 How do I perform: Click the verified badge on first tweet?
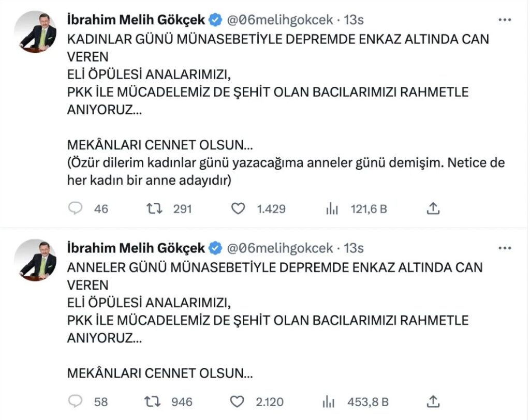215,20
